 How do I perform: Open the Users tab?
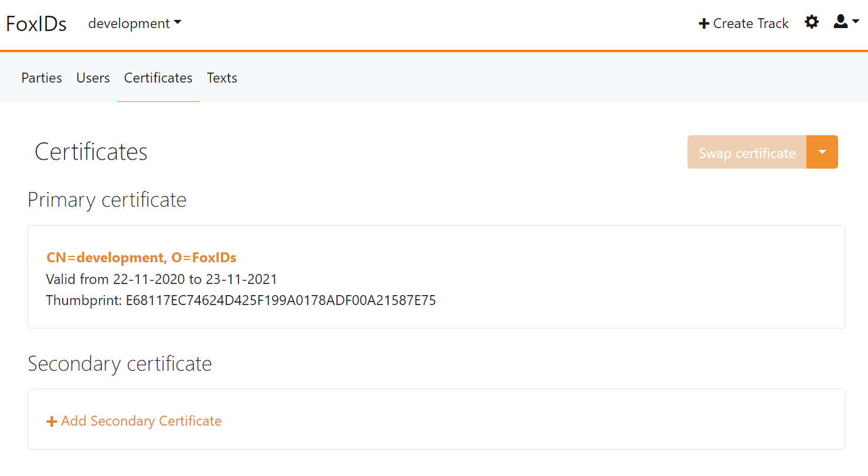93,77
